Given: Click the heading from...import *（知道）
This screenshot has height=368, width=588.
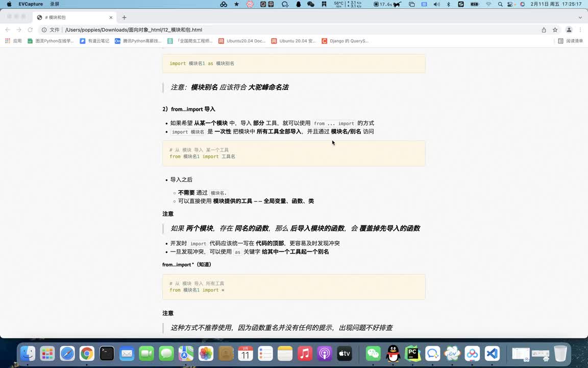Looking at the screenshot, I should point(187,265).
